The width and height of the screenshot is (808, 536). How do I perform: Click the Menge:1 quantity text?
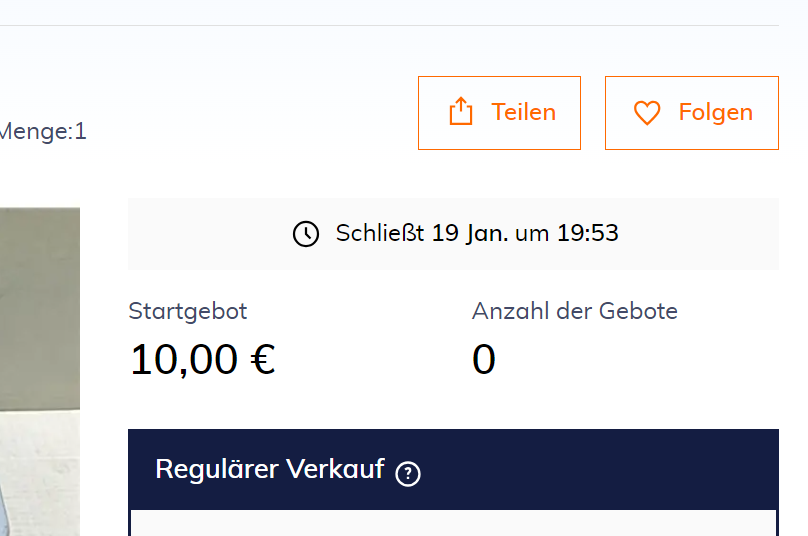coord(43,131)
